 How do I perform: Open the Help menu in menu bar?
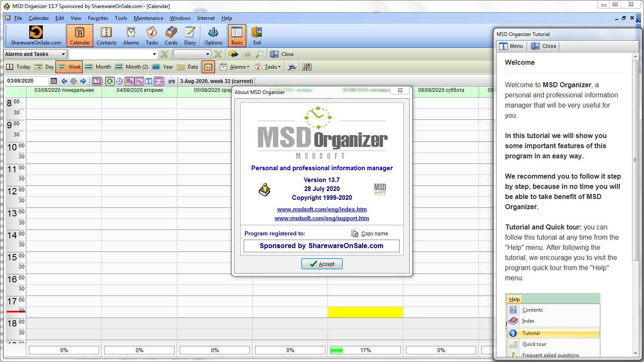pos(227,18)
